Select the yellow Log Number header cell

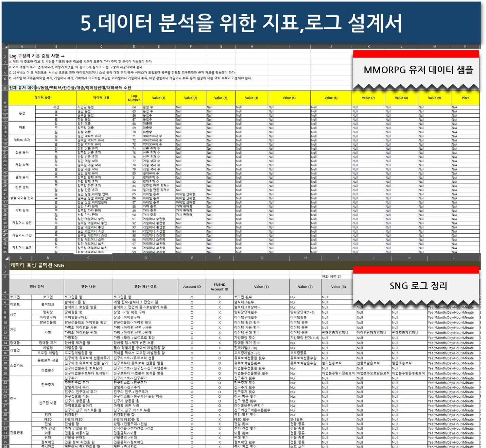pyautogui.click(x=134, y=98)
